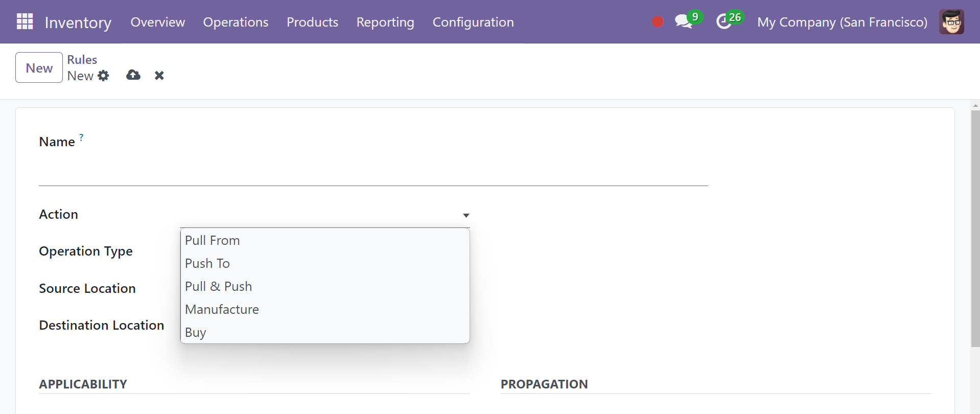Select the Pull From option
The image size is (980, 414).
point(325,240)
